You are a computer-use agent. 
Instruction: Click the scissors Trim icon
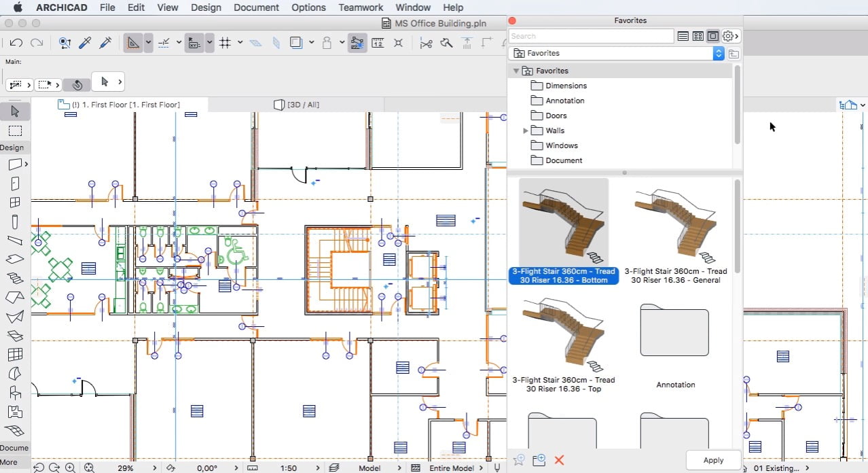pyautogui.click(x=427, y=43)
